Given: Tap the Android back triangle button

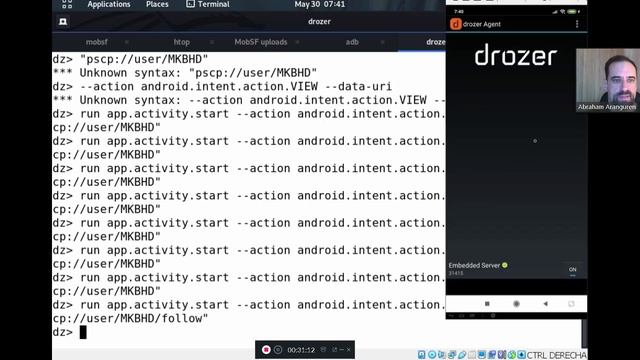Looking at the screenshot, I should [x=545, y=304].
